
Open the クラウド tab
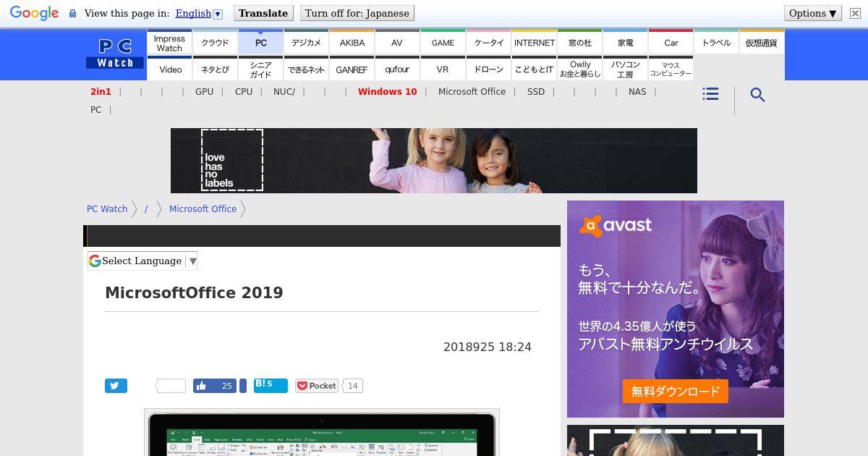[215, 43]
